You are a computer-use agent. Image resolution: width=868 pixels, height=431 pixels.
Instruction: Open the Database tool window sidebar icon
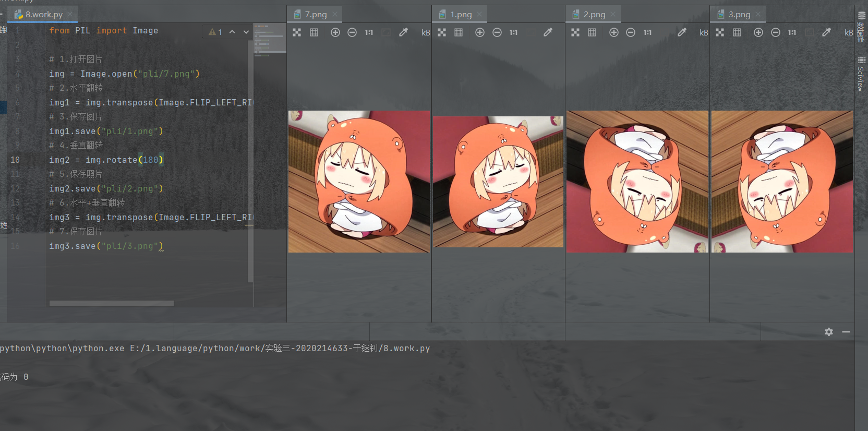pos(862,26)
